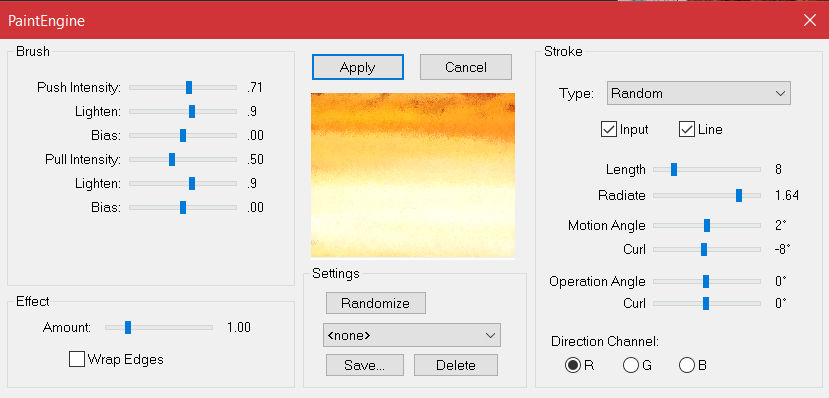Image resolution: width=829 pixels, height=398 pixels.
Task: Toggle the Line checkbox
Action: click(x=686, y=129)
